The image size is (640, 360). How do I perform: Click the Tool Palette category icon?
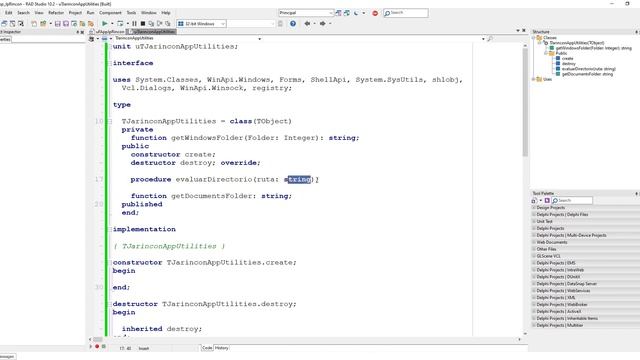coord(534,200)
